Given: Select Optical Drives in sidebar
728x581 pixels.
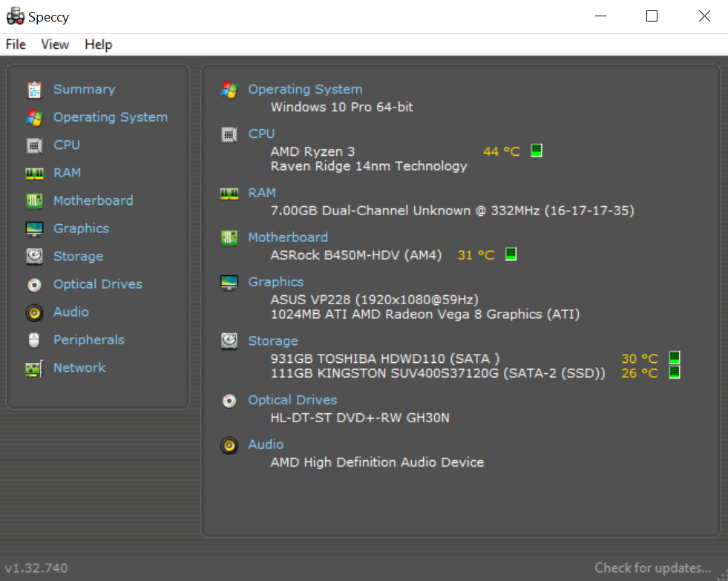Looking at the screenshot, I should (x=98, y=284).
